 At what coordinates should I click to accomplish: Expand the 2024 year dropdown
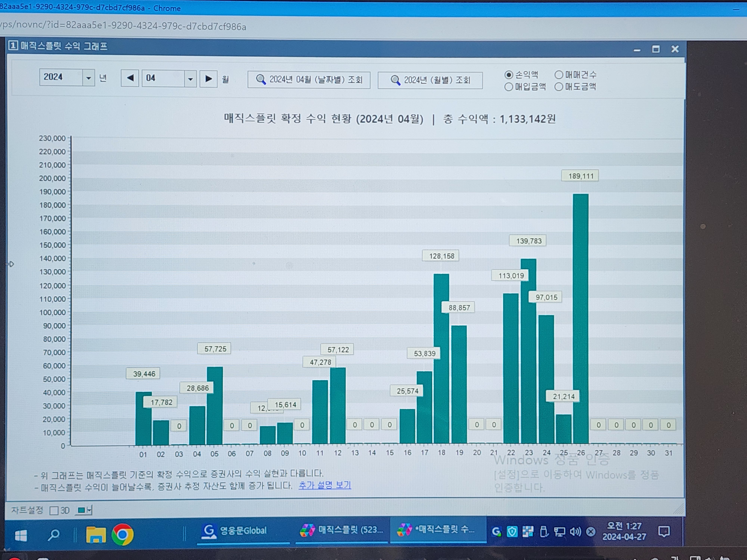[x=89, y=78]
